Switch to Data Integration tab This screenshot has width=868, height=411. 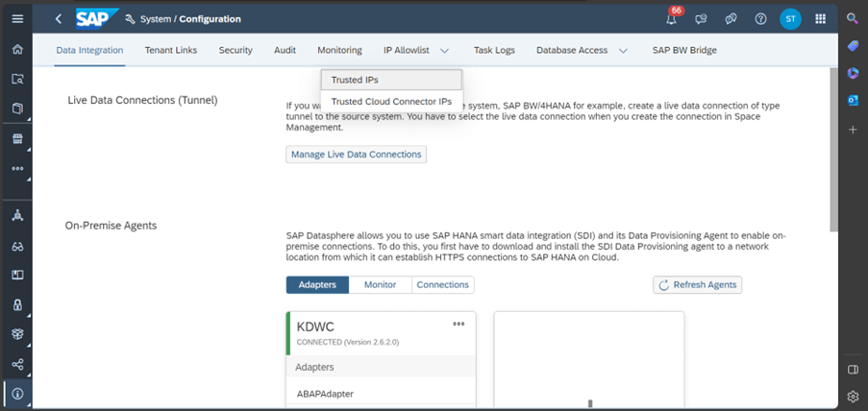coord(89,50)
